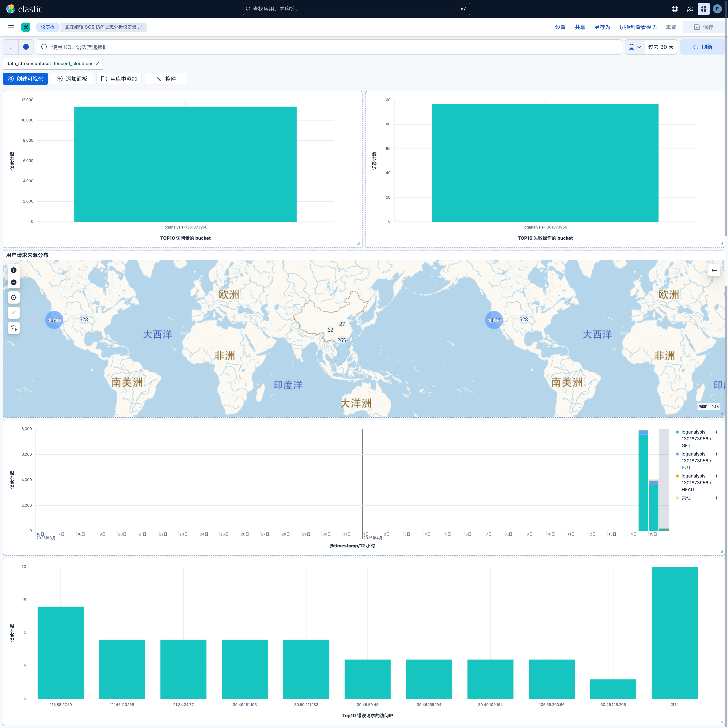Screen dimensions: 728x728
Task: Click the TOP10 访问量 bucket bar
Action: tap(185, 164)
